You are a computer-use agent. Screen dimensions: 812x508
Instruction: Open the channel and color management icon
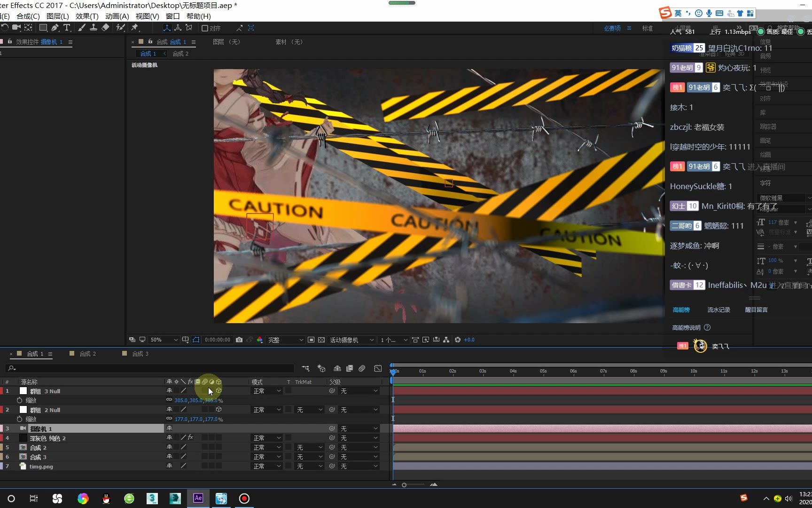[x=260, y=340]
